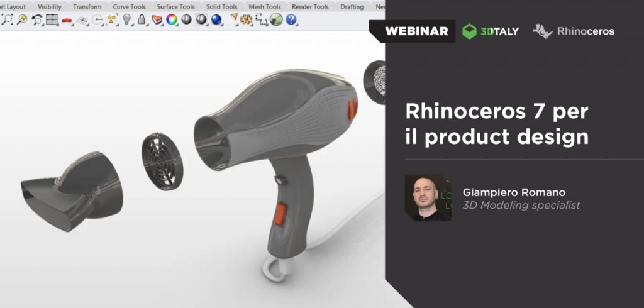Image resolution: width=644 pixels, height=308 pixels.
Task: Select the four-viewport layout icon
Action: coord(52,19)
